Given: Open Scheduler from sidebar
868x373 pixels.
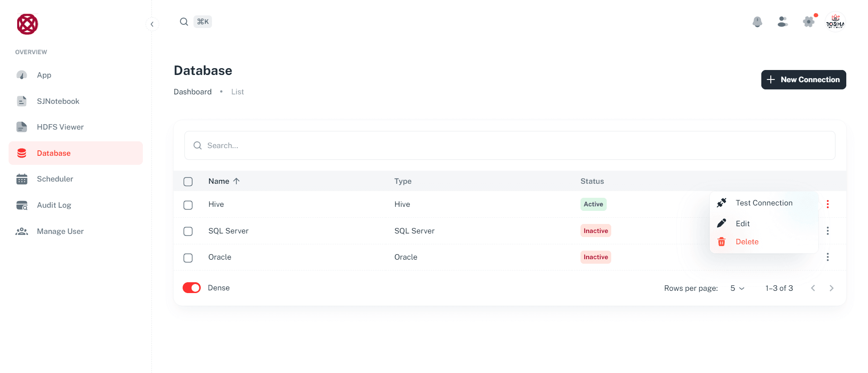Looking at the screenshot, I should [x=75, y=179].
